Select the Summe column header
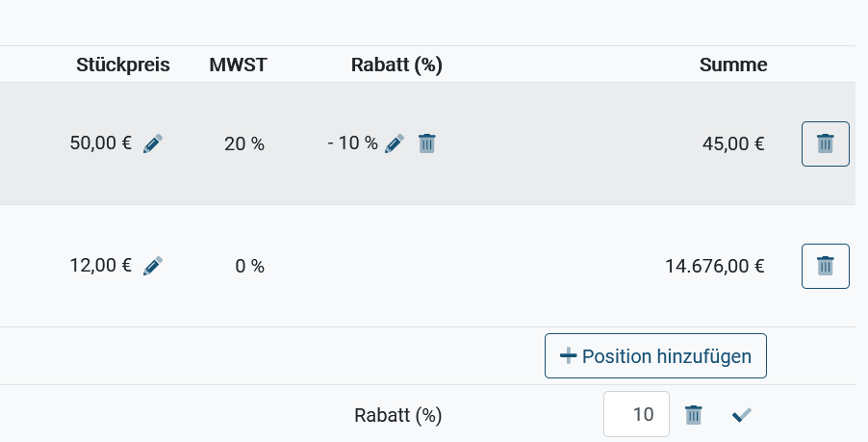Image resolution: width=868 pixels, height=442 pixels. click(x=733, y=65)
